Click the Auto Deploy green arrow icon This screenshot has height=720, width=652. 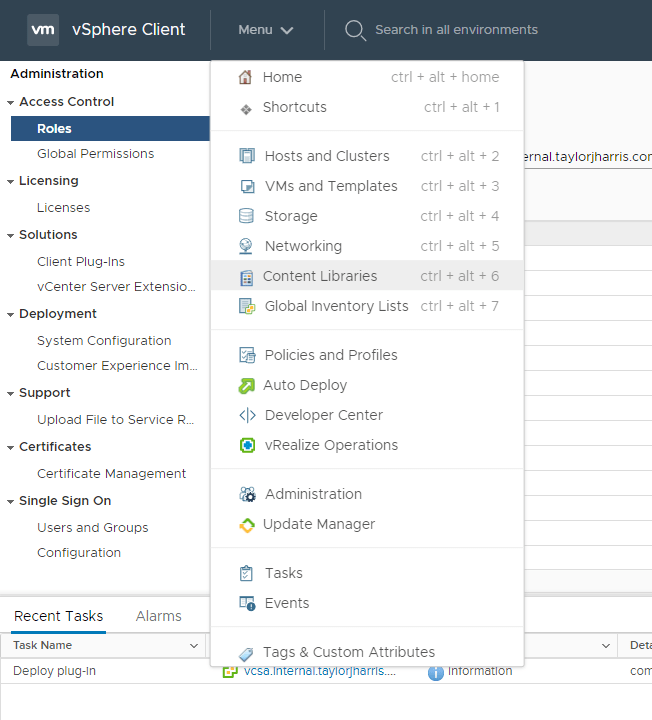point(247,385)
